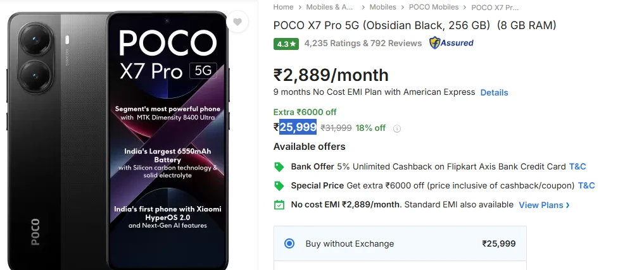This screenshot has width=644, height=270.
Task: Click the price info icon
Action: (397, 128)
